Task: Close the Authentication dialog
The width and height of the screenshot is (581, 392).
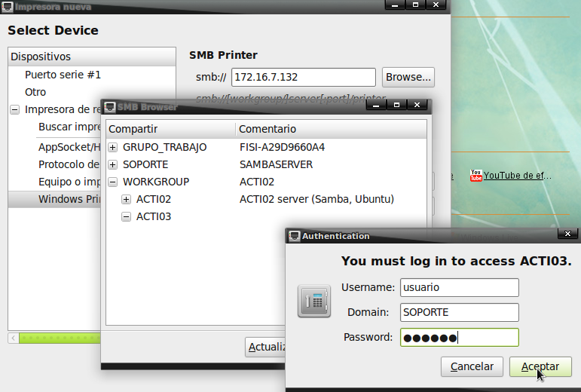Action: pyautogui.click(x=567, y=234)
